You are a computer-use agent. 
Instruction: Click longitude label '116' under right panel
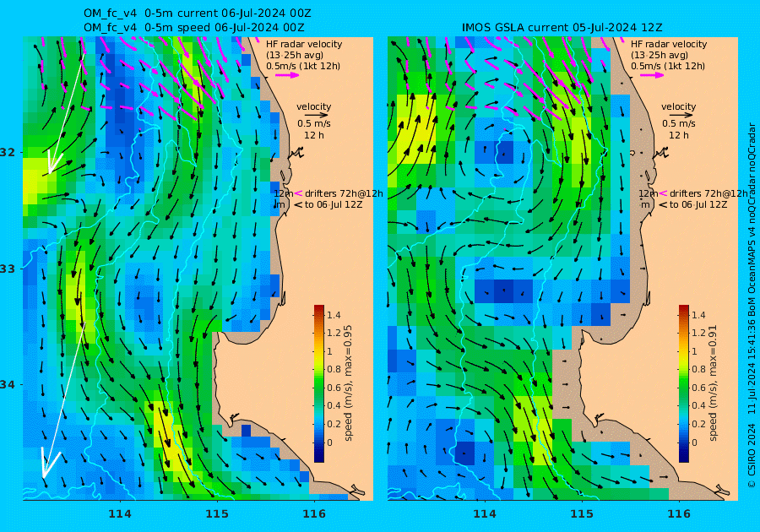tap(679, 513)
